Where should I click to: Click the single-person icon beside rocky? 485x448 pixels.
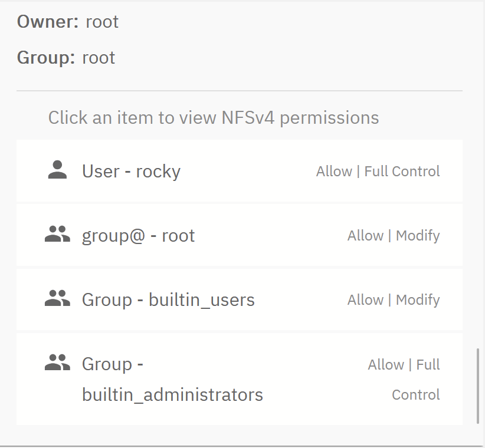click(x=57, y=171)
